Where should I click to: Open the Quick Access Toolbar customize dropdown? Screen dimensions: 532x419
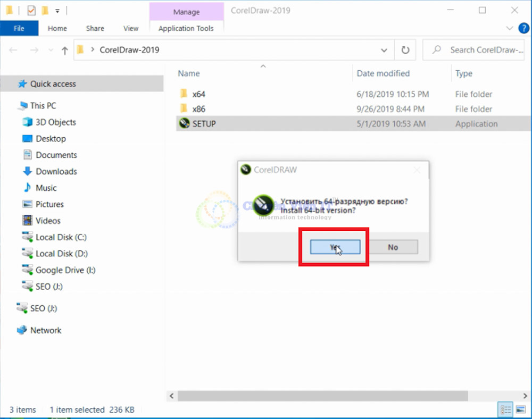click(57, 10)
